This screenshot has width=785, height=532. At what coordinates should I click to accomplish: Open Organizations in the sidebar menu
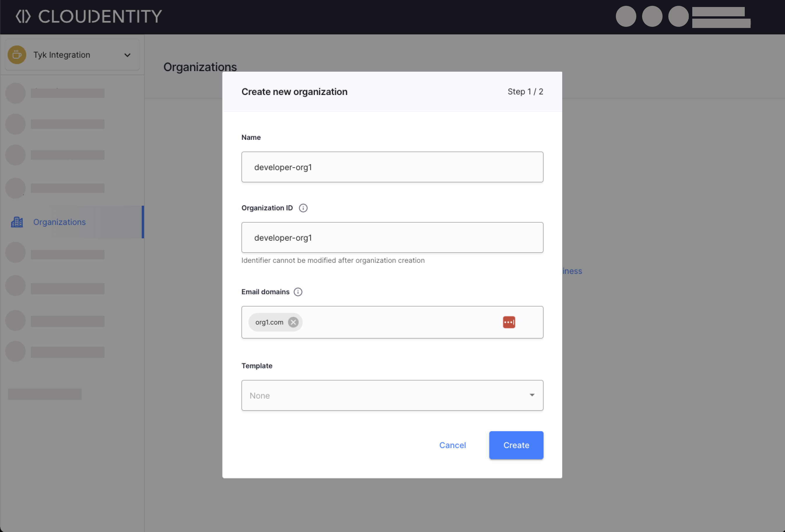(x=59, y=222)
